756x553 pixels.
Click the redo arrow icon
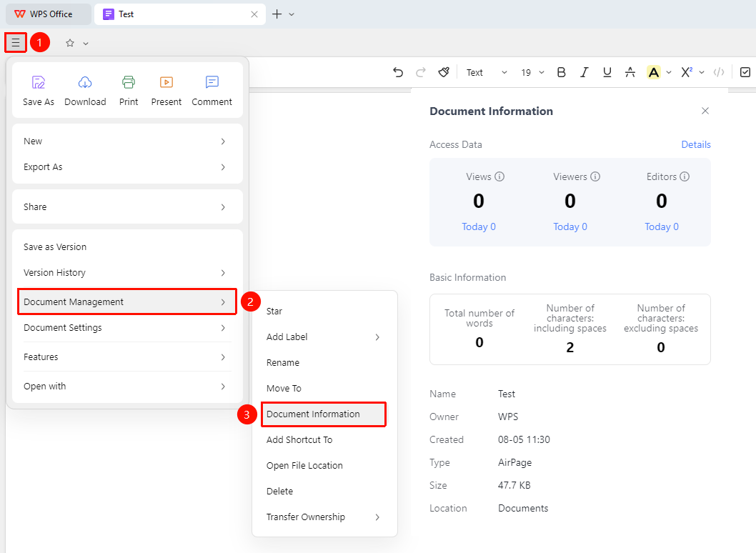[421, 72]
